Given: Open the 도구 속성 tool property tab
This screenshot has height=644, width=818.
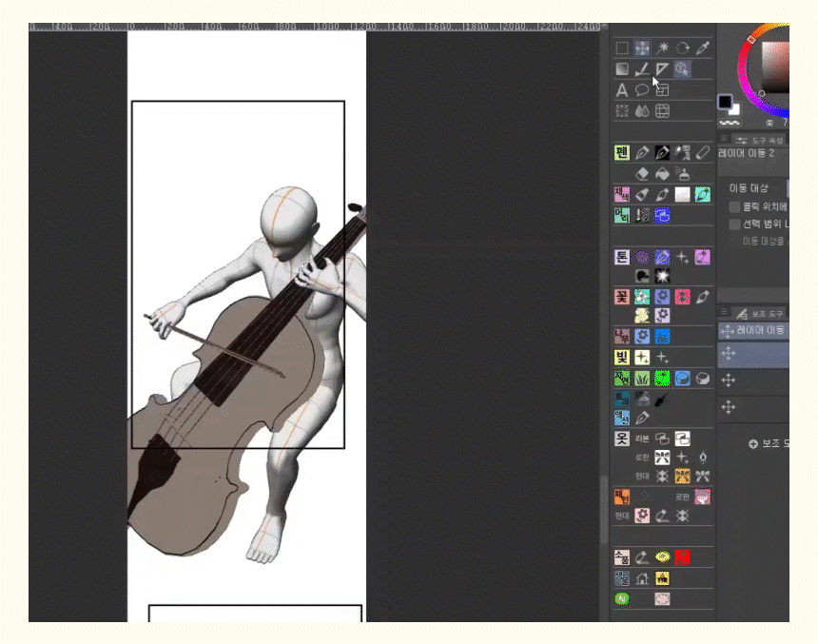Looking at the screenshot, I should [x=760, y=140].
